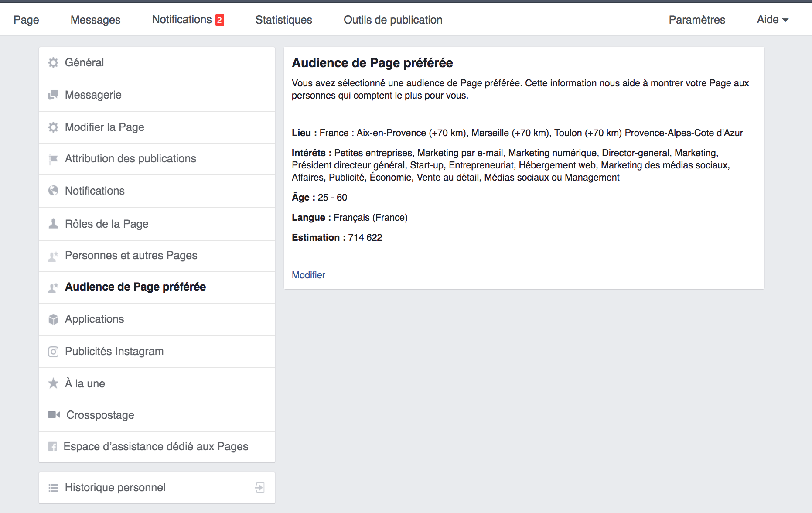Click the video camera icon beside Crosspostage

[54, 415]
